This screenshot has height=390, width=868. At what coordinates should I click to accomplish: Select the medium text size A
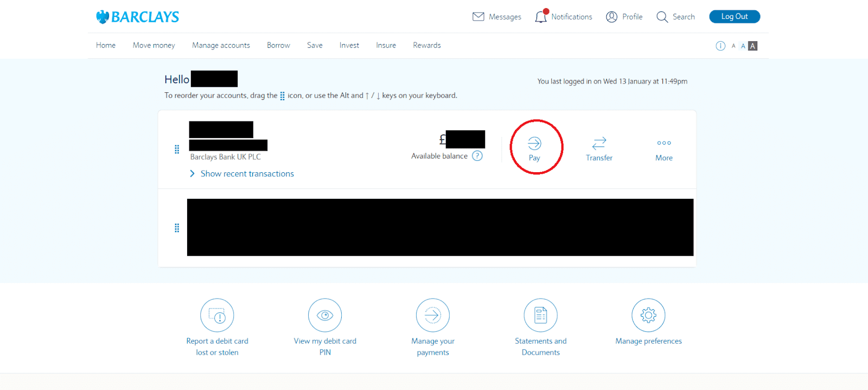(743, 46)
